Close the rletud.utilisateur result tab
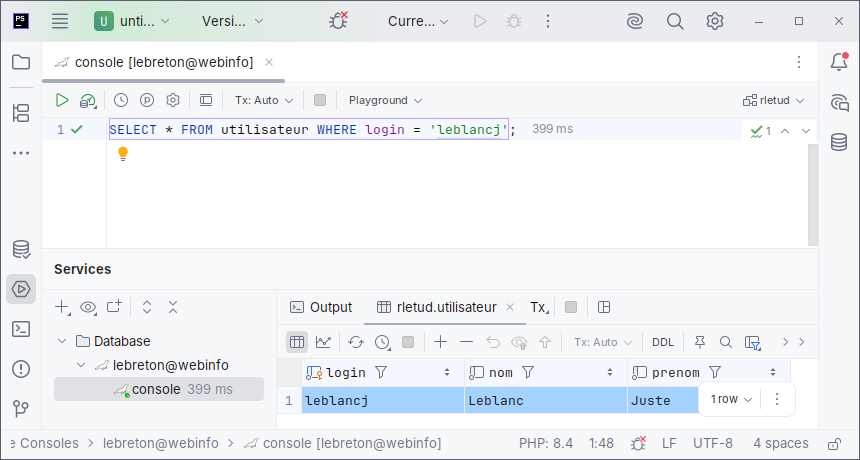Image resolution: width=860 pixels, height=460 pixels. click(x=510, y=307)
